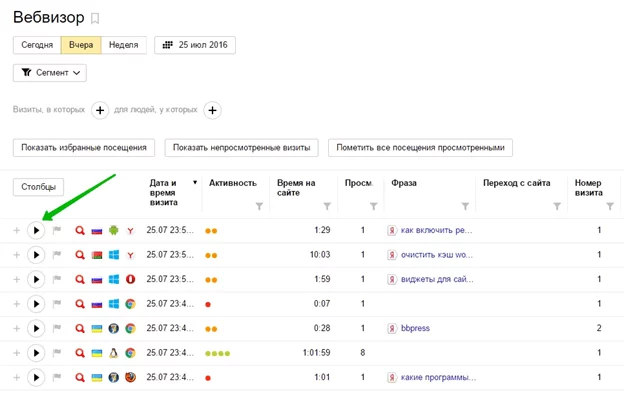The image size is (624, 393).
Task: Filter the Переход с сайта column
Action: [x=557, y=206]
